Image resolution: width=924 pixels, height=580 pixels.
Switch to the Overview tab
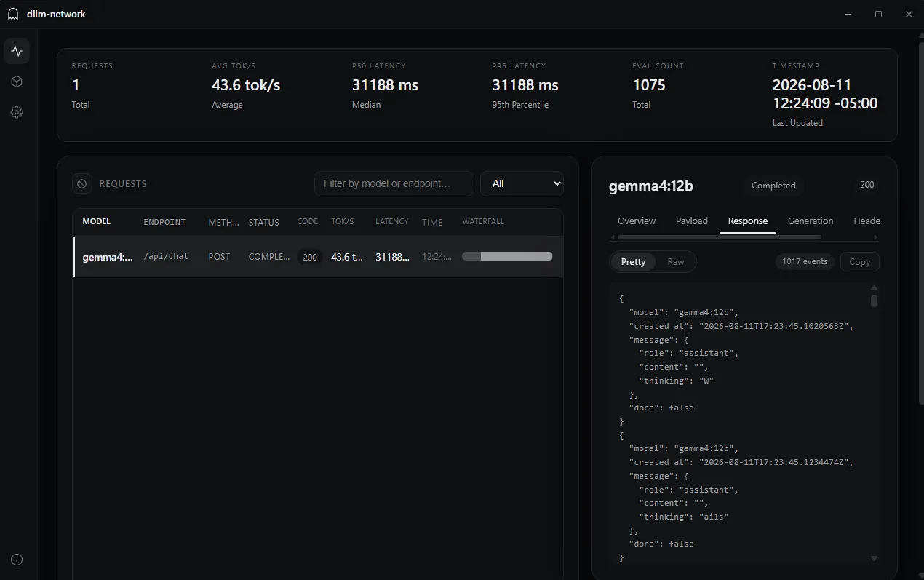(637, 221)
